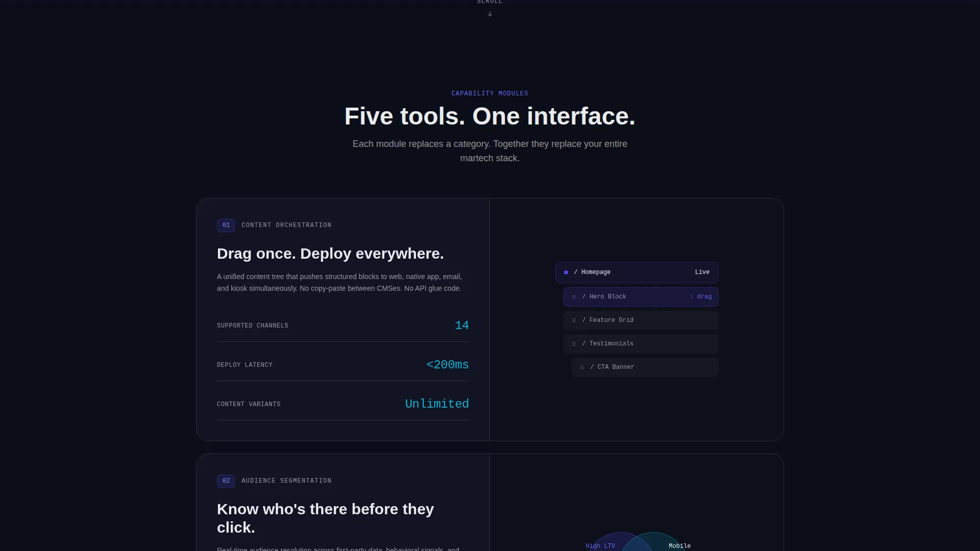The height and width of the screenshot is (551, 980).
Task: Click the martech stack subtitle text
Action: tap(490, 151)
